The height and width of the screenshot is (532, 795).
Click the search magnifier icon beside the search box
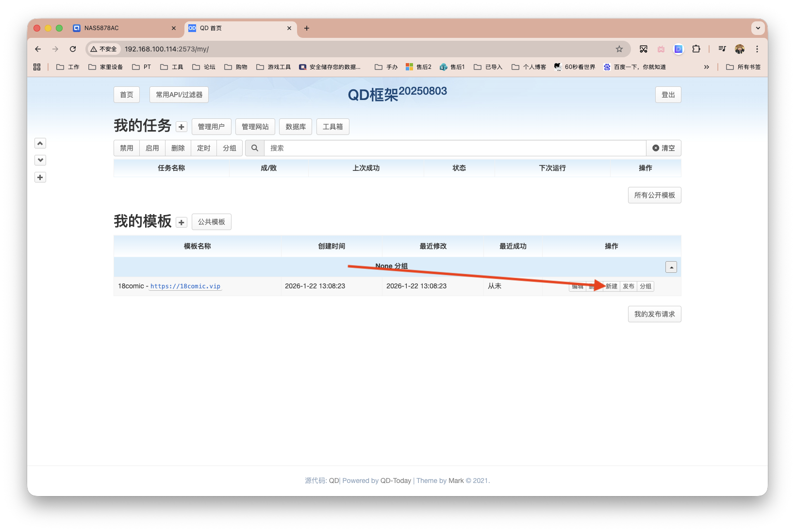pyautogui.click(x=254, y=148)
